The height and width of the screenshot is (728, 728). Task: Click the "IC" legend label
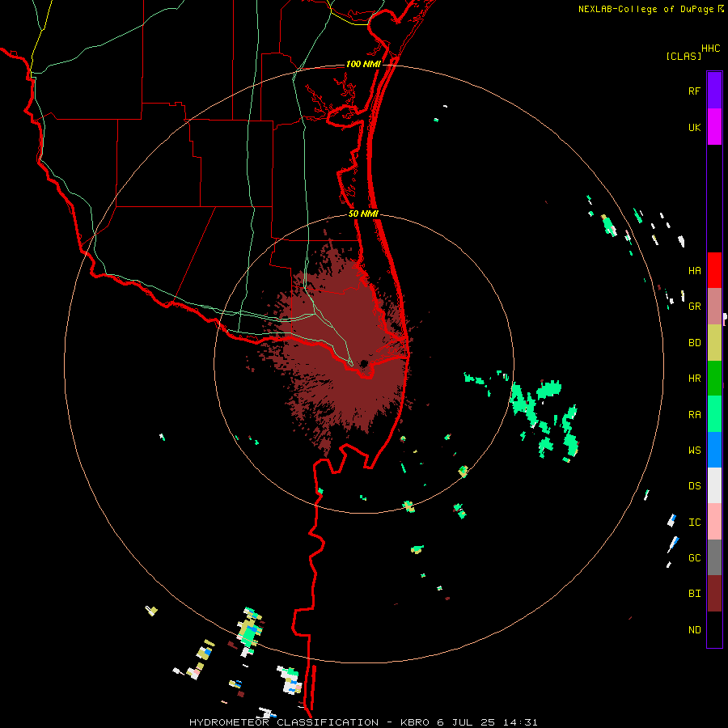click(694, 523)
